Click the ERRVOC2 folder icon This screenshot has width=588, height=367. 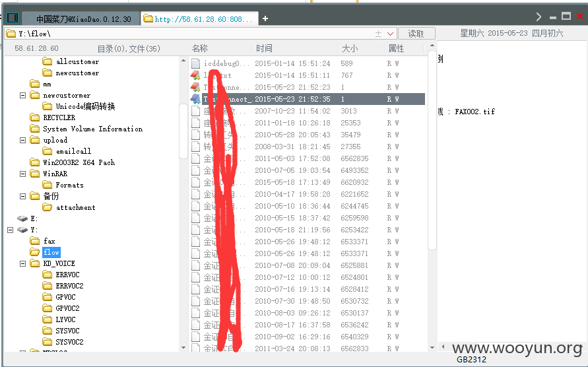pyautogui.click(x=48, y=286)
